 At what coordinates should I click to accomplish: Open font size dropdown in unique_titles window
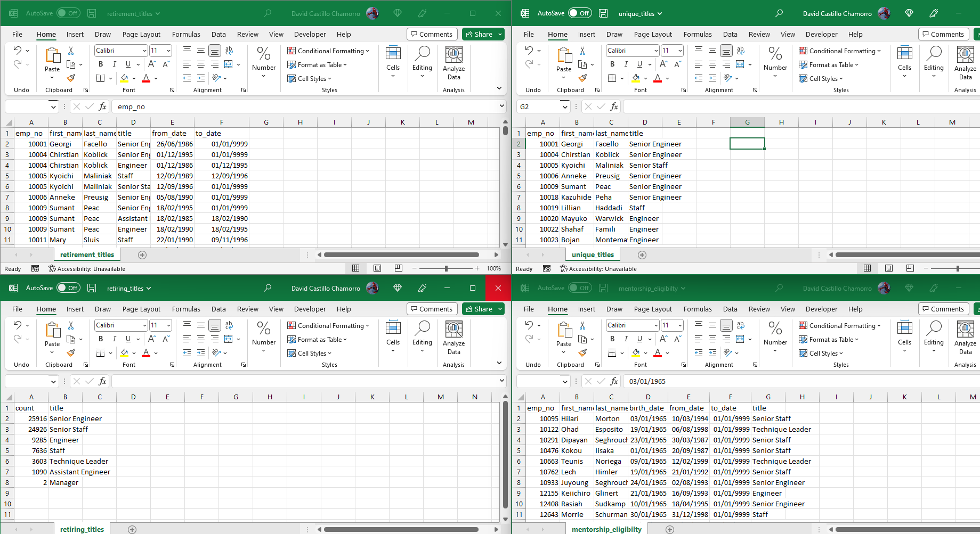(x=680, y=51)
